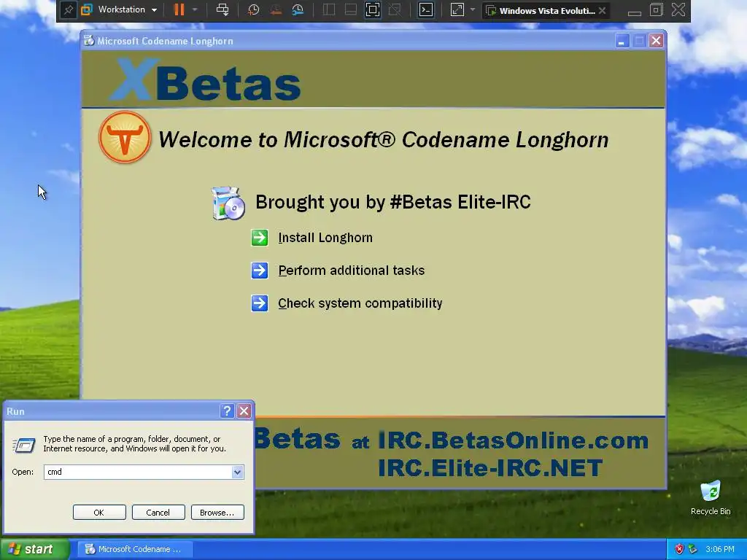Click the 3:06 PM system clock
Viewport: 747px width, 560px height.
point(720,550)
